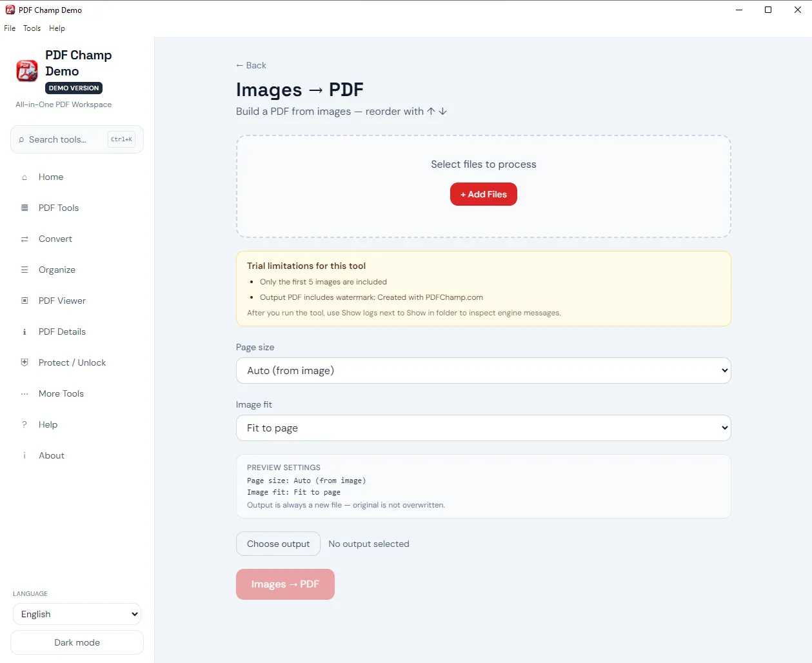Screen dimensions: 812x663
Task: Click the Help question mark icon
Action: coord(25,424)
